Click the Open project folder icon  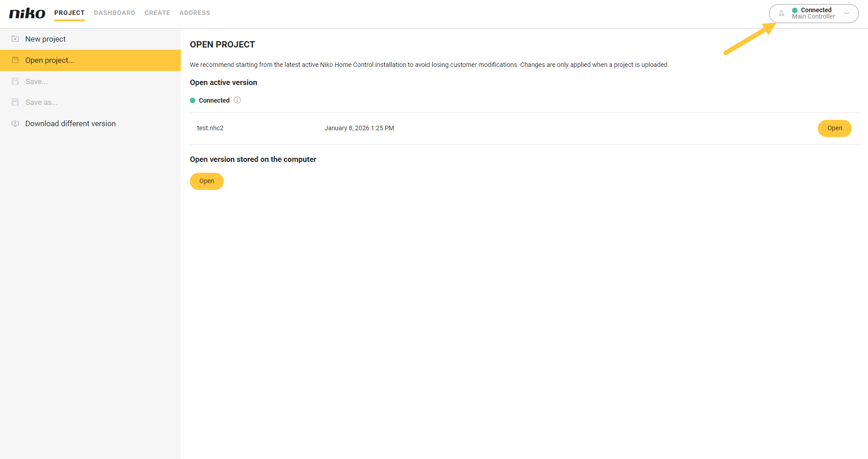(15, 60)
